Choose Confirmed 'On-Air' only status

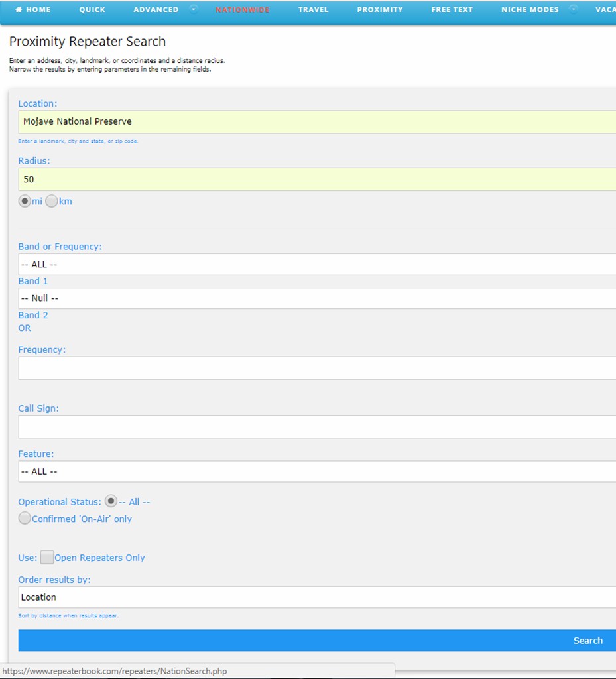tap(25, 519)
